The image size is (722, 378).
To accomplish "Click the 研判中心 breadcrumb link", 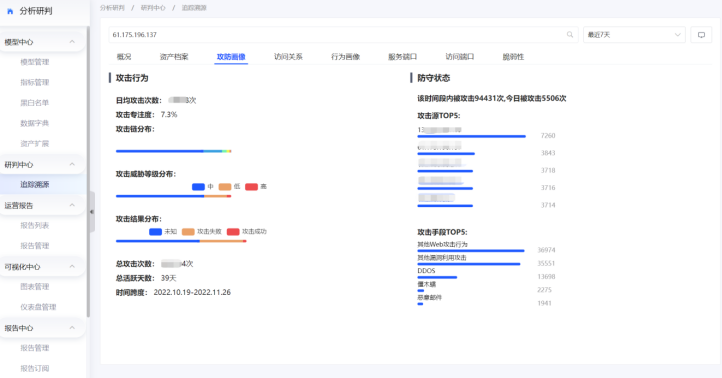I will (153, 8).
